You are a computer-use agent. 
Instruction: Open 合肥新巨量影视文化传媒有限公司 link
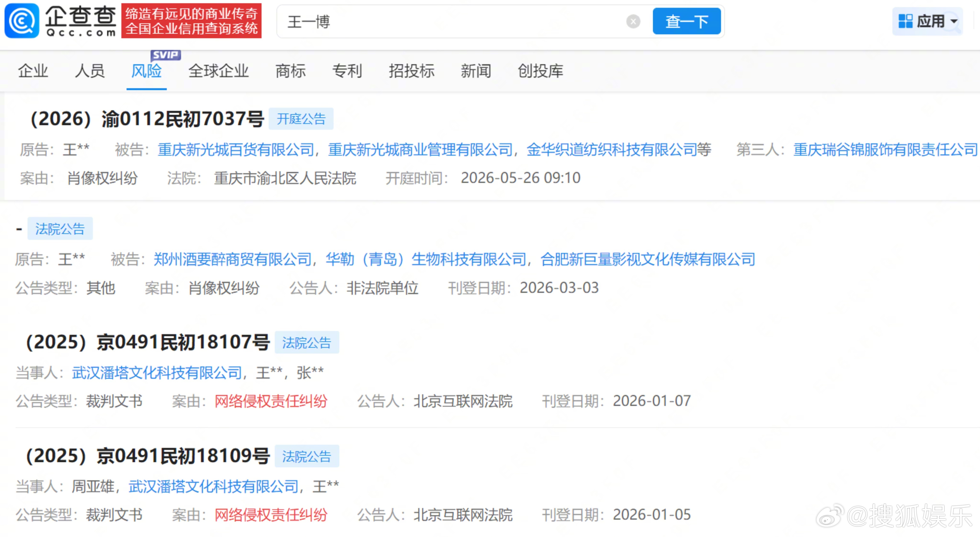coord(648,259)
